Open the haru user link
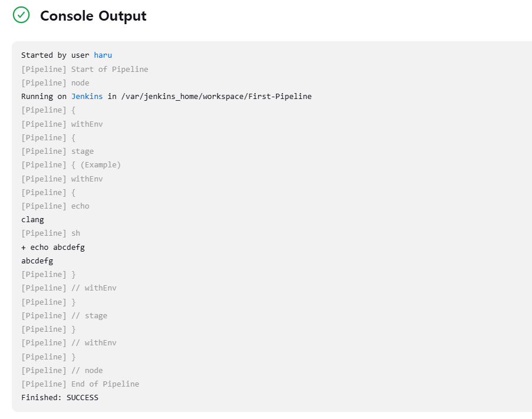The height and width of the screenshot is (419, 532). click(103, 55)
